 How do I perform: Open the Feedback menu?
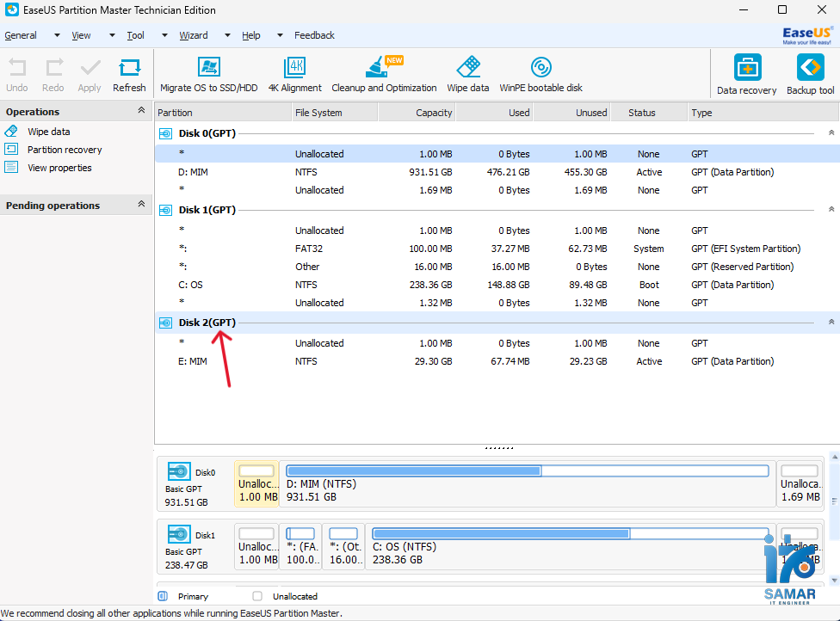[x=314, y=35]
